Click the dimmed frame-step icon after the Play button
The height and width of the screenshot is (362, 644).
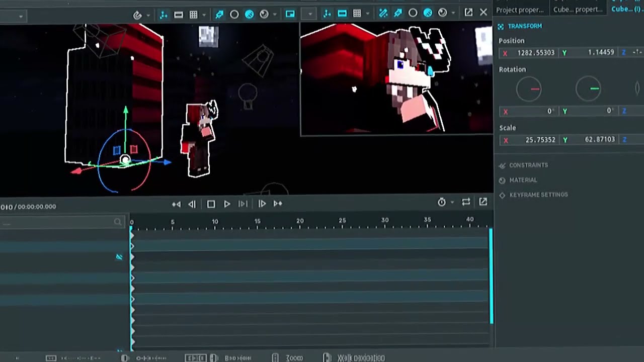(243, 204)
